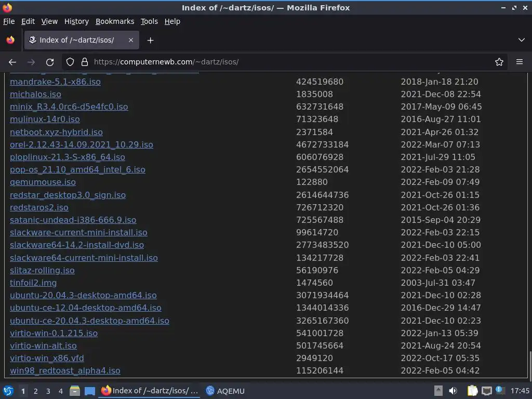
Task: Click the Firefox taskbar entry
Action: [x=150, y=391]
